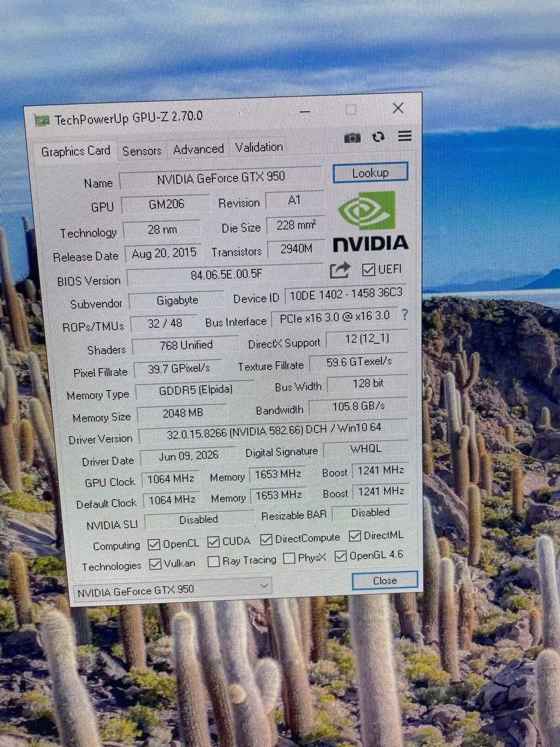
Task: Open the hamburger menu in GPU-Z
Action: (x=405, y=136)
